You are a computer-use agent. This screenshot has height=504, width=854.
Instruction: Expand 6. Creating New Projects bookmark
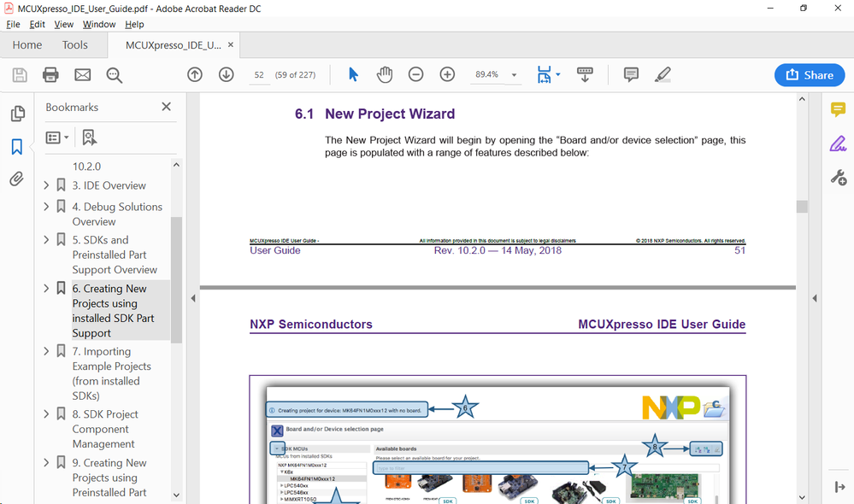(46, 288)
